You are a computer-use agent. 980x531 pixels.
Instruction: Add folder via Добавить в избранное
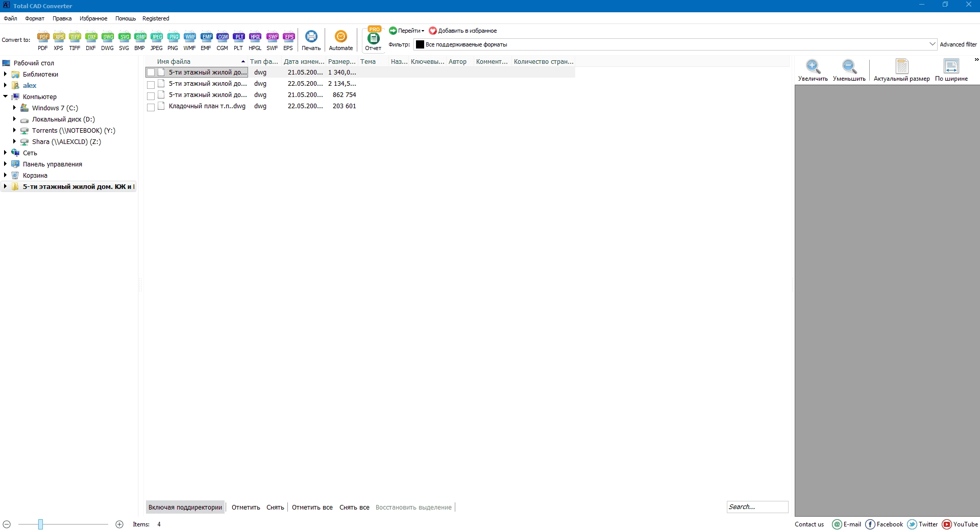point(463,31)
